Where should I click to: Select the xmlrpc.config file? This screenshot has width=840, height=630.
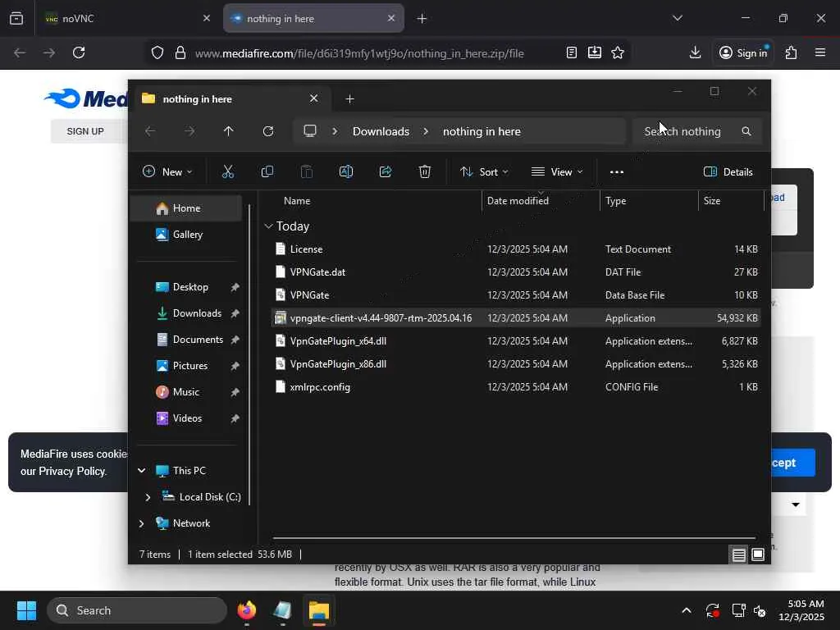[x=515, y=387]
